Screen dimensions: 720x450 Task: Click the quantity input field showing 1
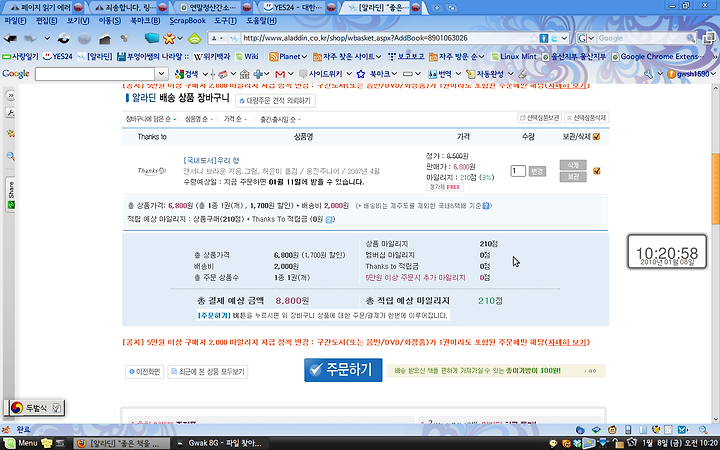coord(518,171)
